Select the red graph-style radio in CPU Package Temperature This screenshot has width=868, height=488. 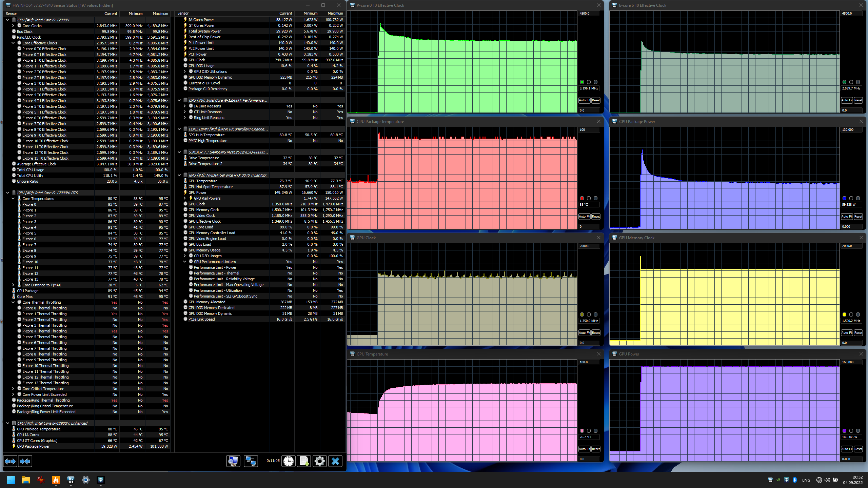[x=582, y=198]
